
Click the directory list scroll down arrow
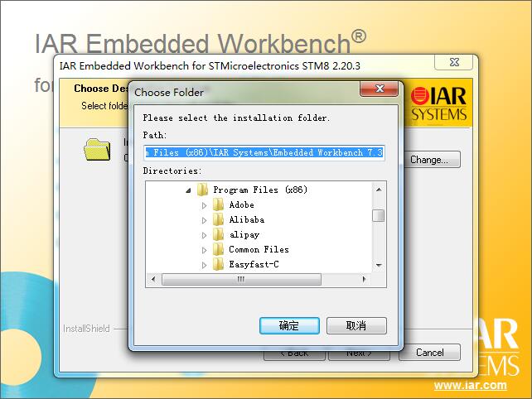(x=379, y=265)
